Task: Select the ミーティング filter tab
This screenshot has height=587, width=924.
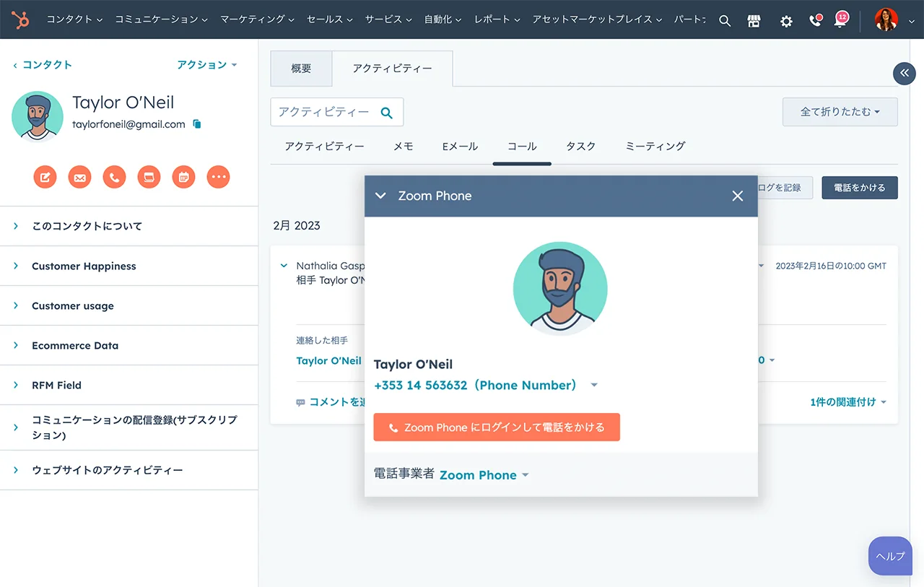Action: click(x=655, y=147)
